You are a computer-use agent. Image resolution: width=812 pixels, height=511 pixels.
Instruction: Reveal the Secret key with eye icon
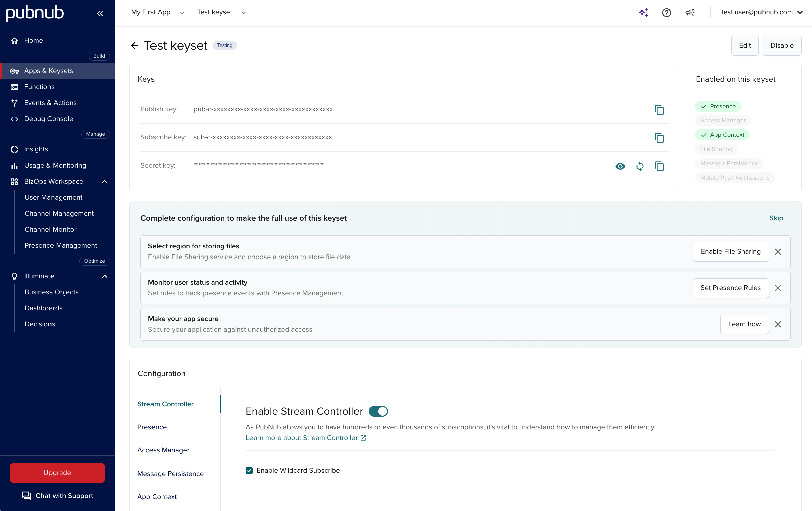coord(620,166)
